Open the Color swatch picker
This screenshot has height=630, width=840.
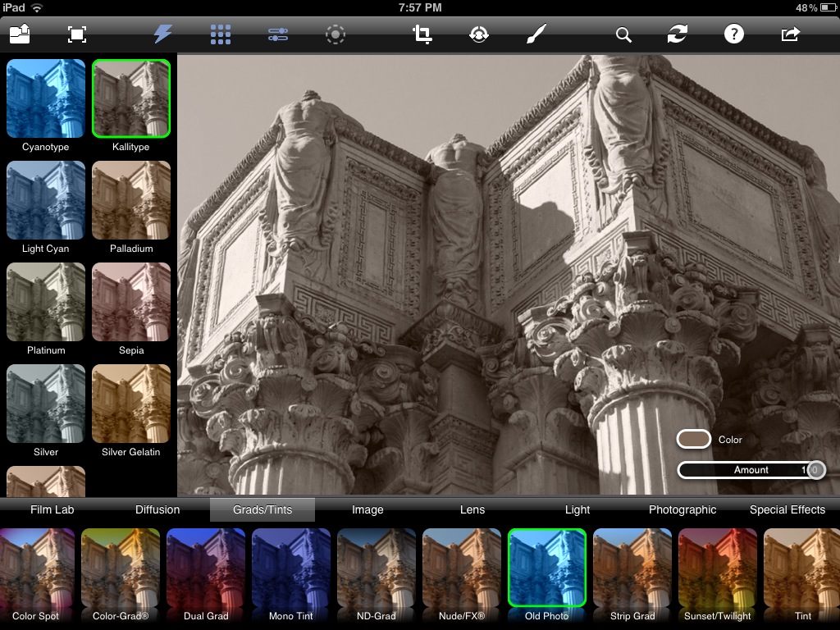pos(693,440)
